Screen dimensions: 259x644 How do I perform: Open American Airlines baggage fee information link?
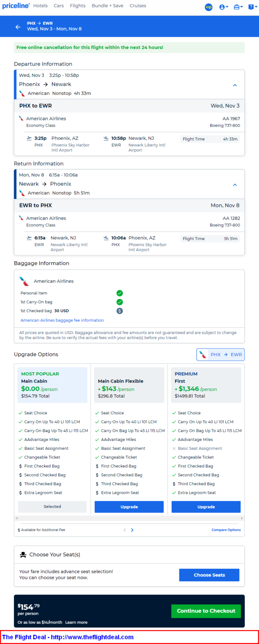coord(62,320)
